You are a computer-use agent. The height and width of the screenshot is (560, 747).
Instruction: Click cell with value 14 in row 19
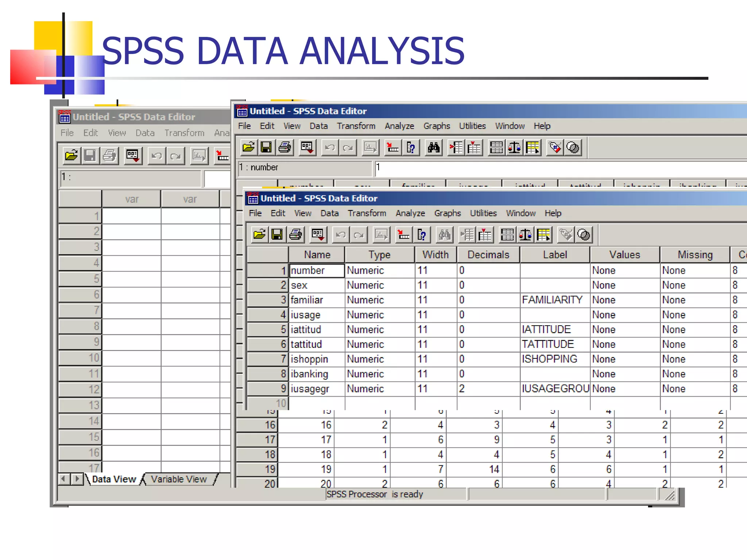[474, 469]
